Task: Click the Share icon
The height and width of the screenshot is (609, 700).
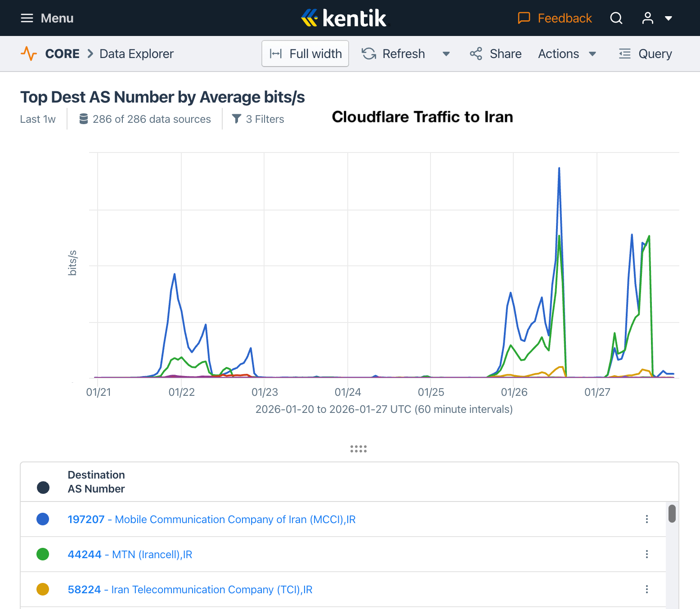Action: tap(476, 54)
